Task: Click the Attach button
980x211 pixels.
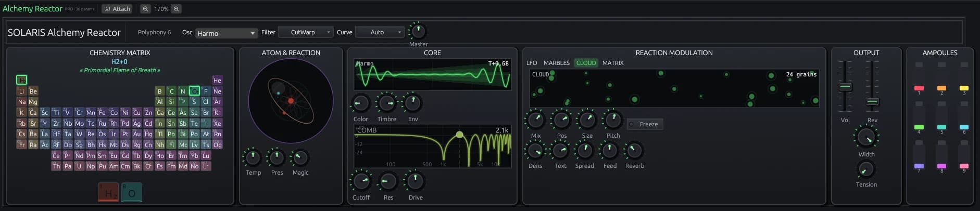Action: pos(117,9)
